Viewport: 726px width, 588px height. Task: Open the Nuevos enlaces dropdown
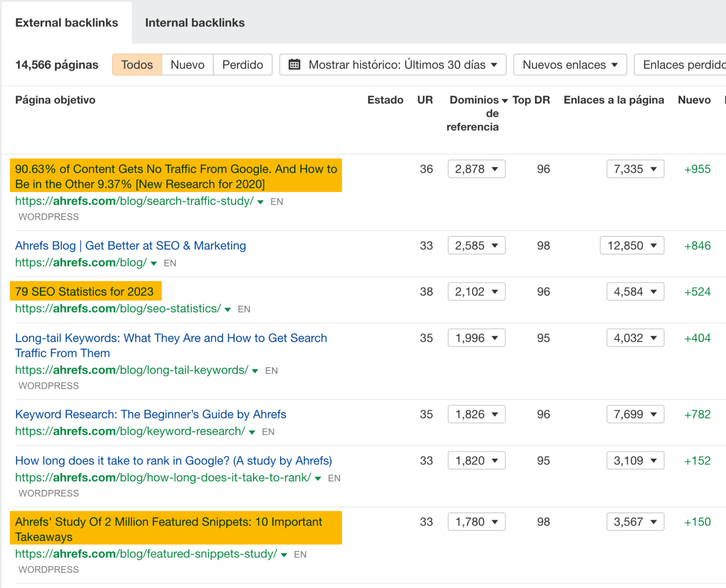569,64
